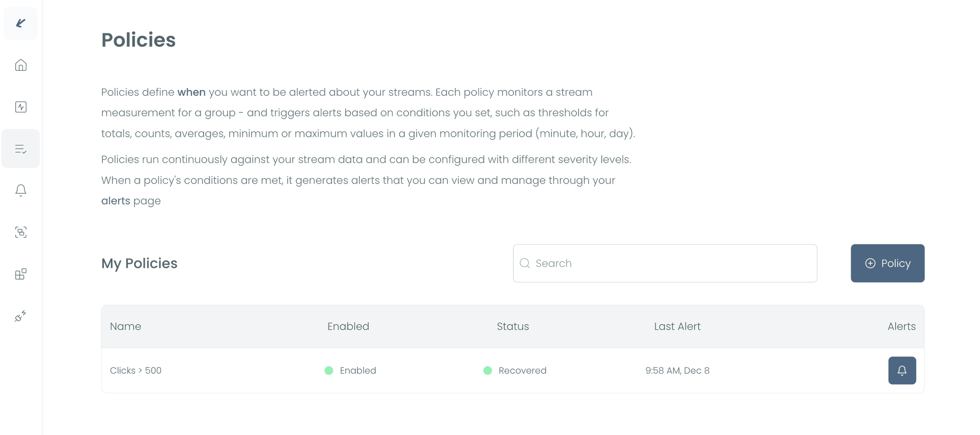This screenshot has width=980, height=435.
Task: Click the '9:58 AM, Dec 8' cell
Action: point(678,370)
